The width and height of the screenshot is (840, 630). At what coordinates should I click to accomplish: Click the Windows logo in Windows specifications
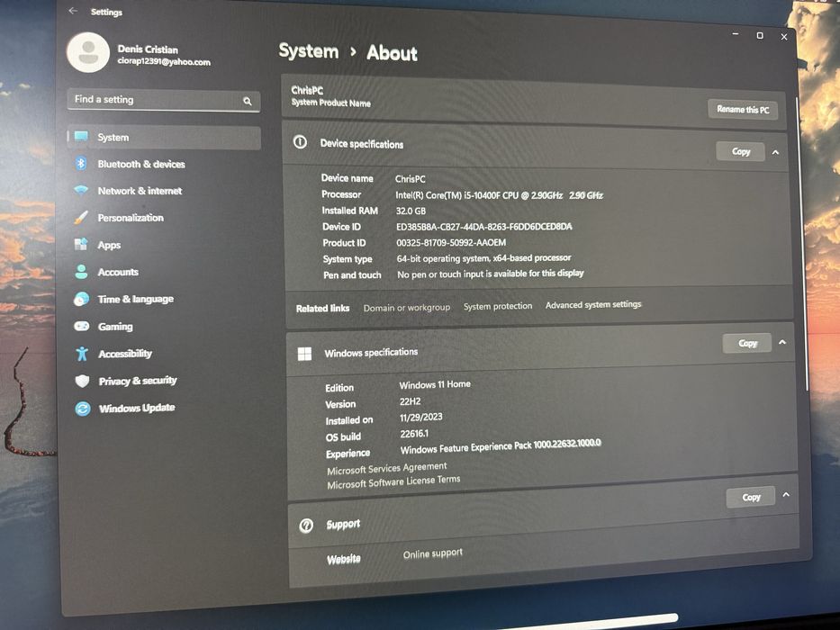click(304, 353)
